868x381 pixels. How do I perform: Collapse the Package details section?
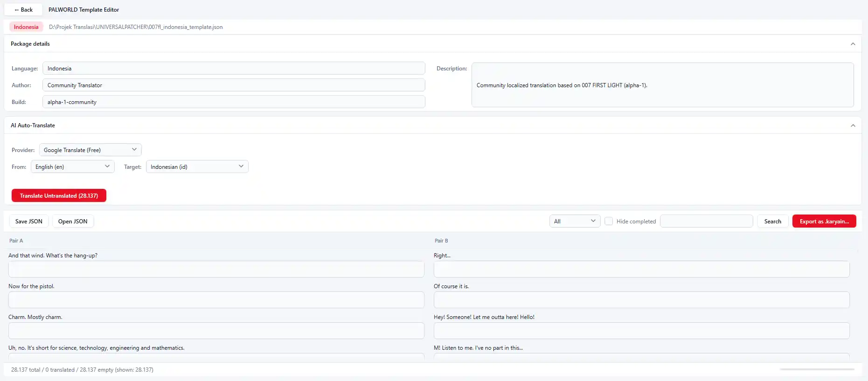click(x=853, y=44)
